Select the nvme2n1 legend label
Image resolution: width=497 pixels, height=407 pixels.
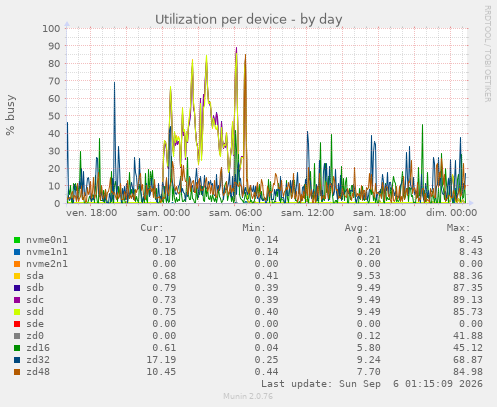(47, 264)
